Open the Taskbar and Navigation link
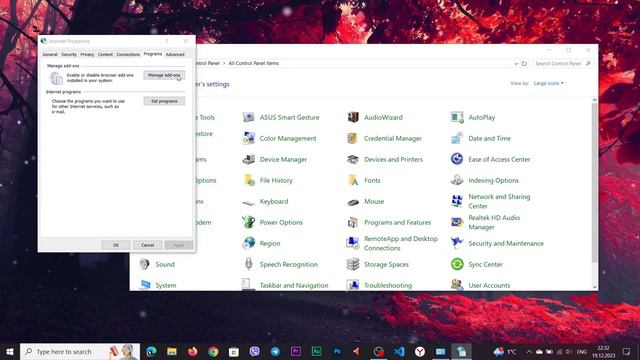This screenshot has height=360, width=640. pyautogui.click(x=294, y=285)
